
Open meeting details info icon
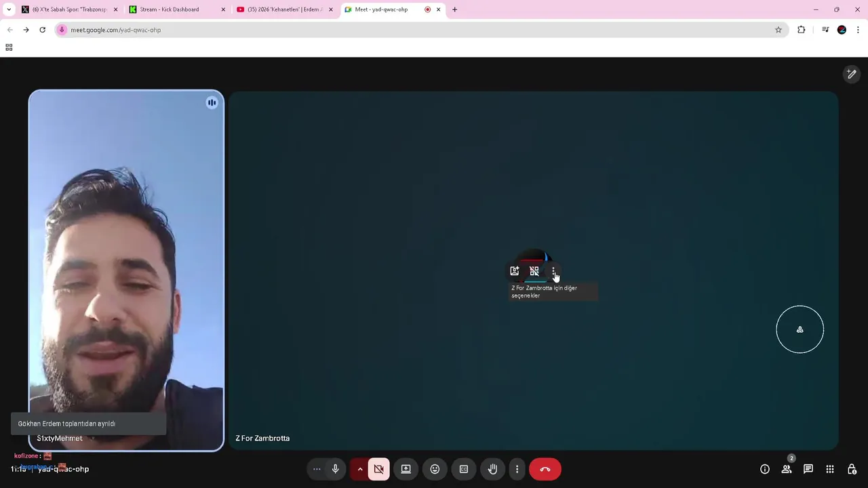[765, 469]
